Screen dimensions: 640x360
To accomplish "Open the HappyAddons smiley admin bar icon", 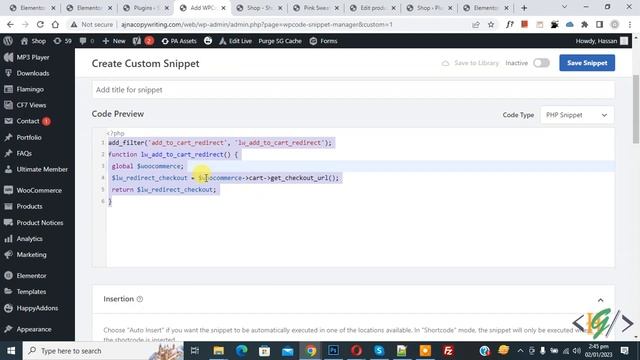I will (208, 41).
